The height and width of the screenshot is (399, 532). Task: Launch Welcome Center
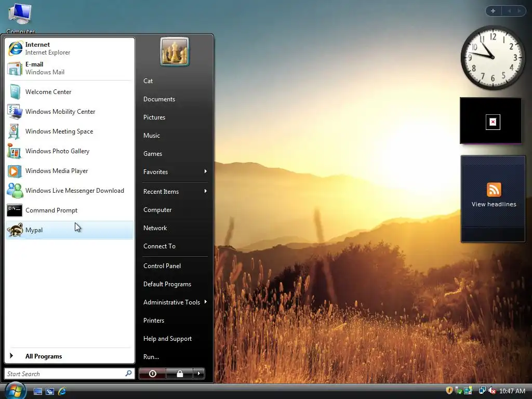coord(70,92)
